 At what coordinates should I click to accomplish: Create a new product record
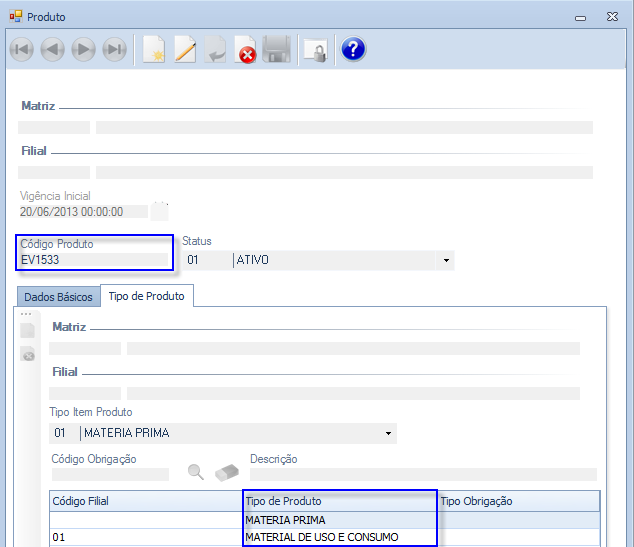tap(153, 50)
